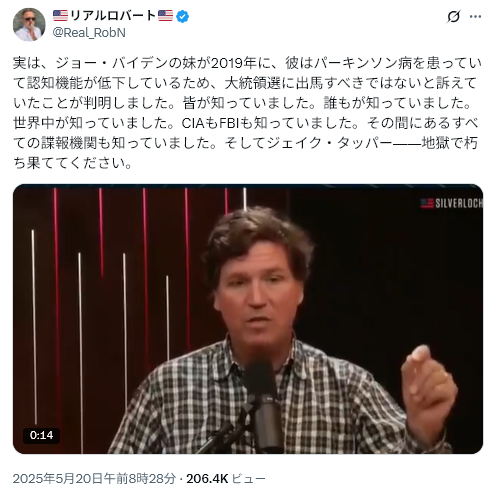
Task: Open the three-dot more options menu
Action: tap(475, 16)
